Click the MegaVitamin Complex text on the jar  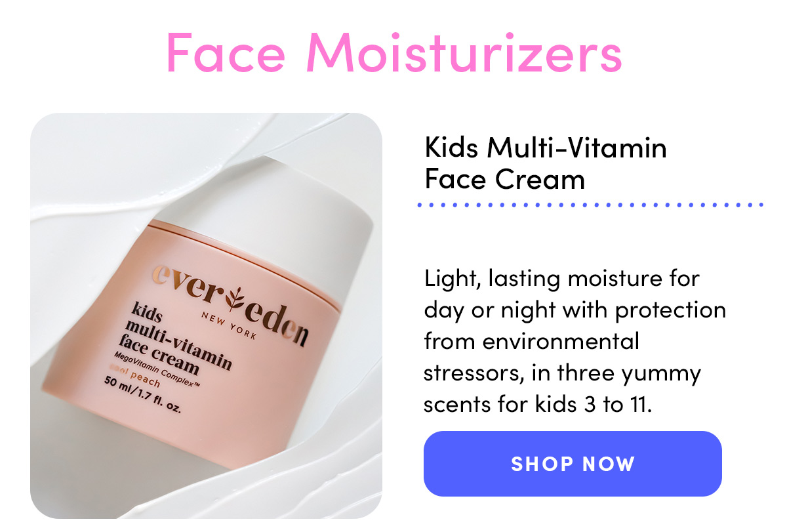point(157,369)
